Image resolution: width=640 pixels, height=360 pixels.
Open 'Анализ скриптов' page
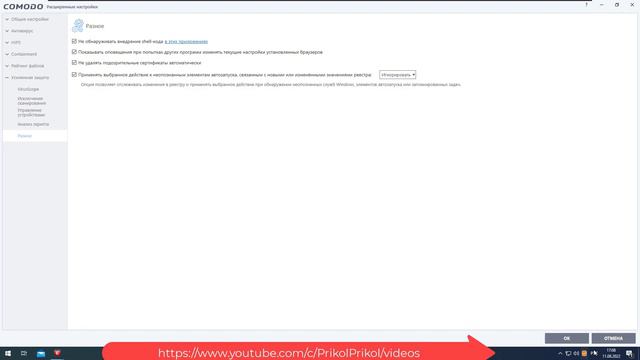pos(33,124)
